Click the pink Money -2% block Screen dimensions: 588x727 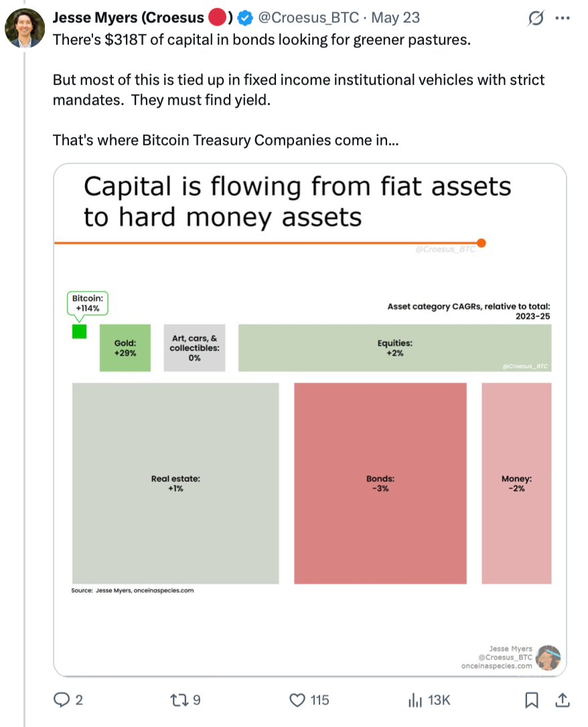[516, 482]
